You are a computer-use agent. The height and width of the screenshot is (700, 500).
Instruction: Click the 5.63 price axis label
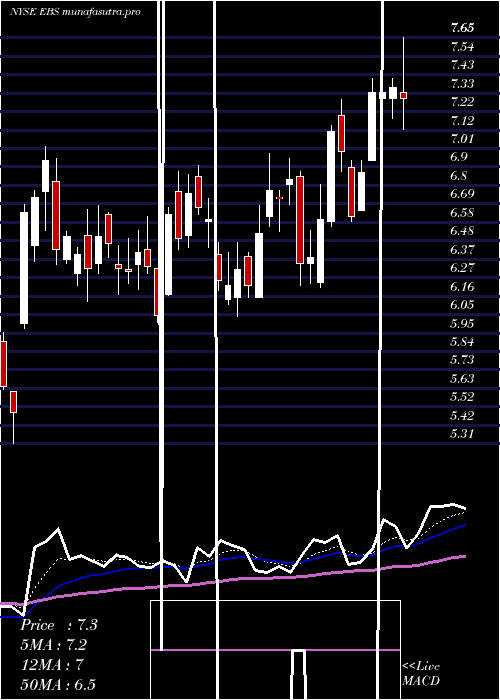[x=462, y=378]
